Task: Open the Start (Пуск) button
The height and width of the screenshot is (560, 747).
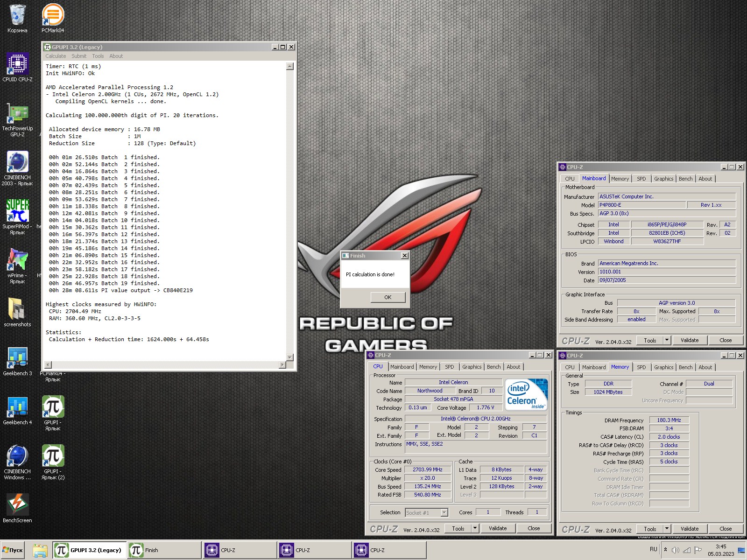Action: point(13,550)
